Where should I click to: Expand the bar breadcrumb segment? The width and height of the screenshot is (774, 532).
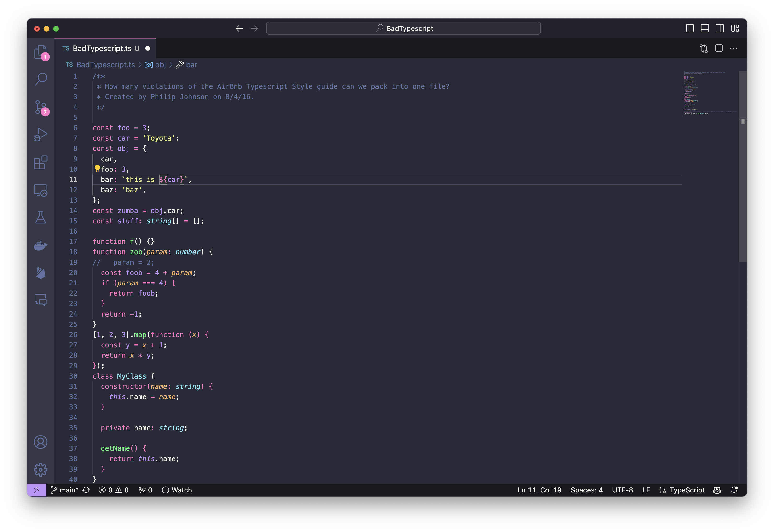(x=191, y=65)
